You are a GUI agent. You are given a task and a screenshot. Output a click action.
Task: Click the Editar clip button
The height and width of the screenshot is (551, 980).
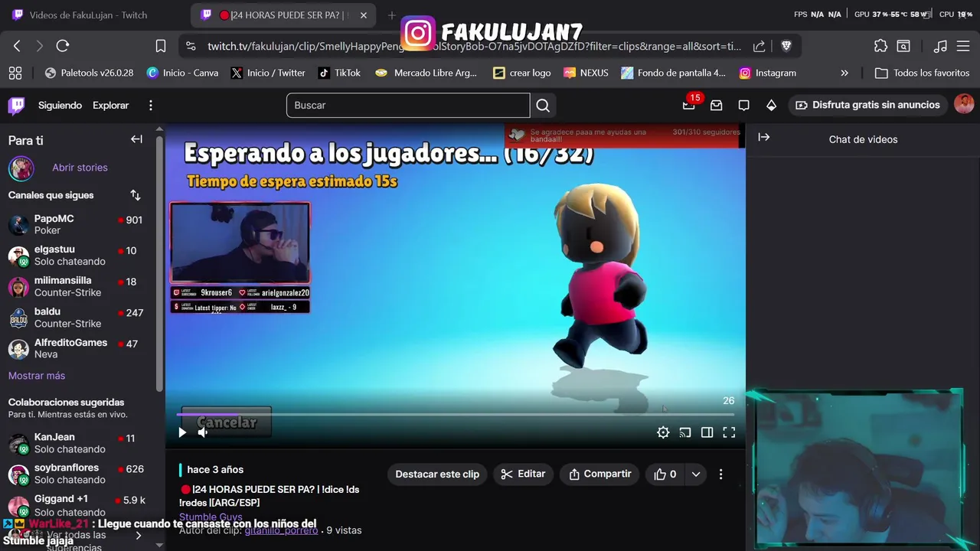pyautogui.click(x=523, y=474)
